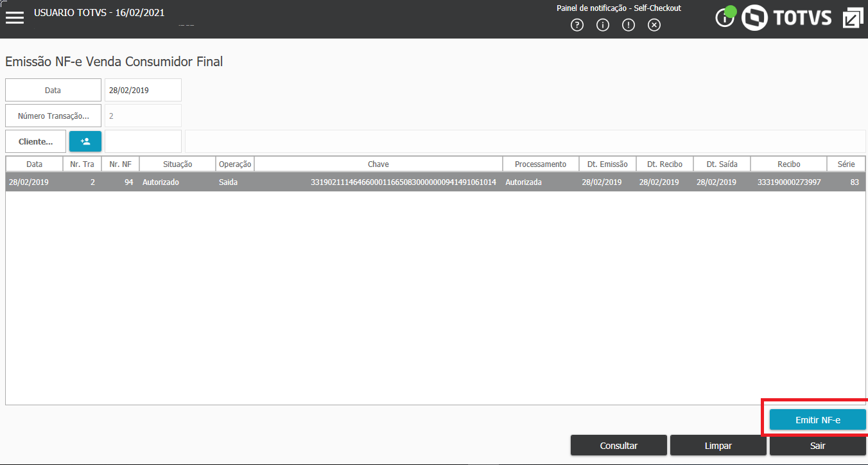Click the Emissão NF-e Venda Consumidor Final title
Screen dimensions: 868x465
pyautogui.click(x=114, y=62)
